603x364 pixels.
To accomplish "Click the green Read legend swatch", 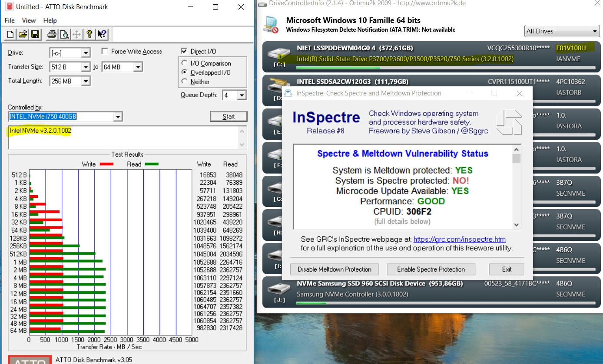I will [x=152, y=164].
